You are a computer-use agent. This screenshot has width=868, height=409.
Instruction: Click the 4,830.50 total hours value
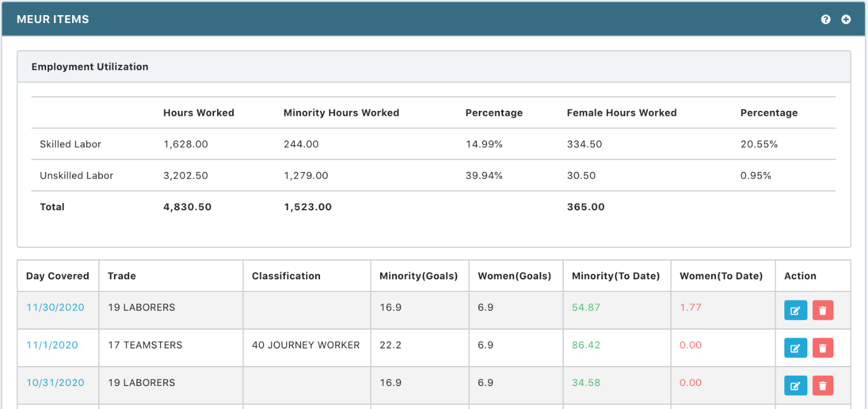[187, 207]
